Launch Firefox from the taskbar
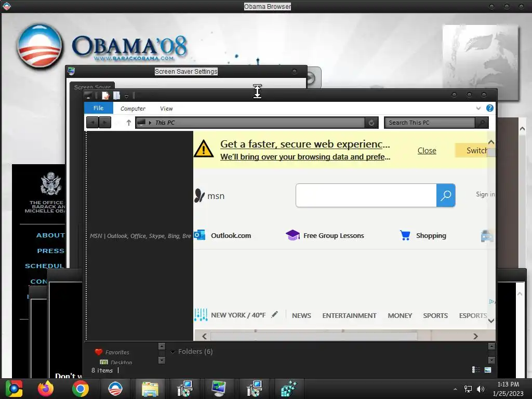This screenshot has width=532, height=399. point(46,389)
